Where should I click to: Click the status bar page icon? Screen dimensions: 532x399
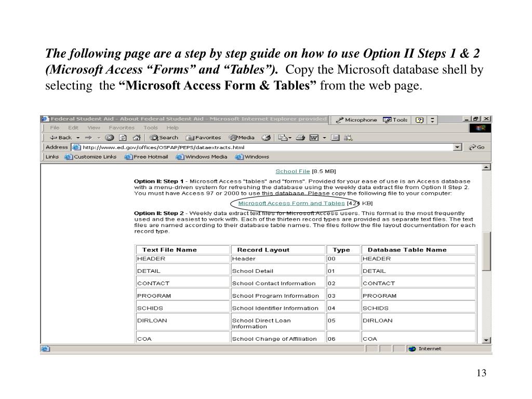[45, 349]
